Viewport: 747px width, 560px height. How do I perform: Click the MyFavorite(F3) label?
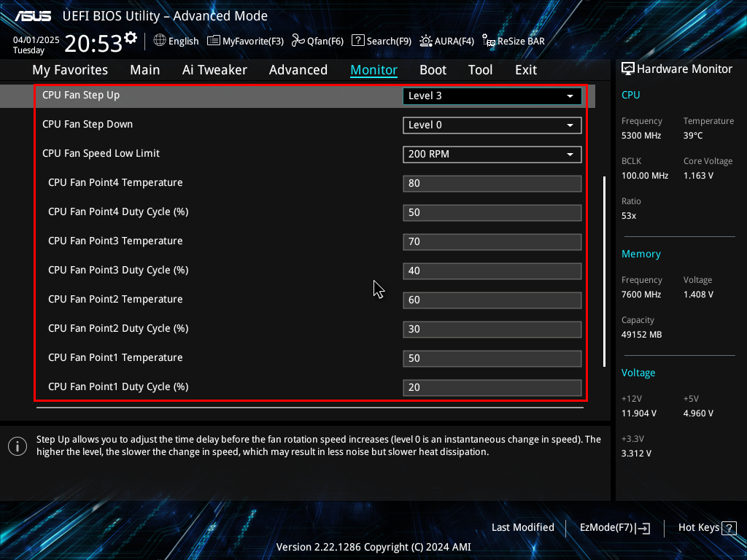click(x=253, y=42)
